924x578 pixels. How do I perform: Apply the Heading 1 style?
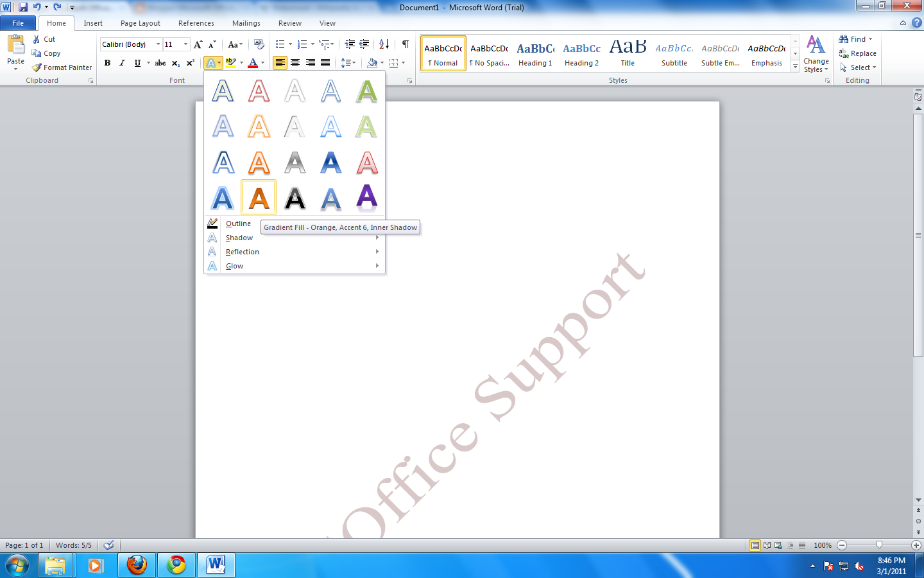coord(535,53)
